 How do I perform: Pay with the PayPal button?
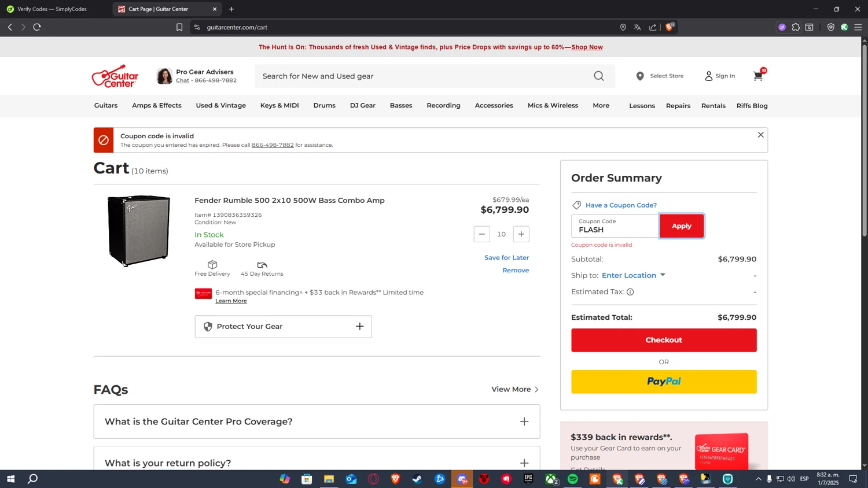coord(664,382)
